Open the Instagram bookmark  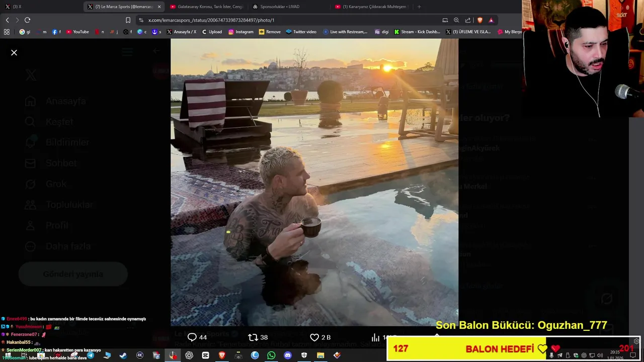[241, 32]
